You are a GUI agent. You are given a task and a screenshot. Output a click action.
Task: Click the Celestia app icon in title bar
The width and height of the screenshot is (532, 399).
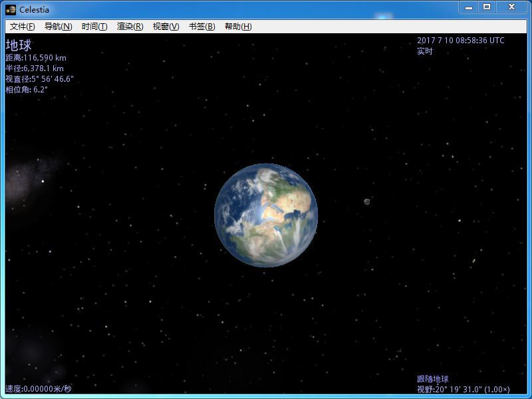point(11,9)
